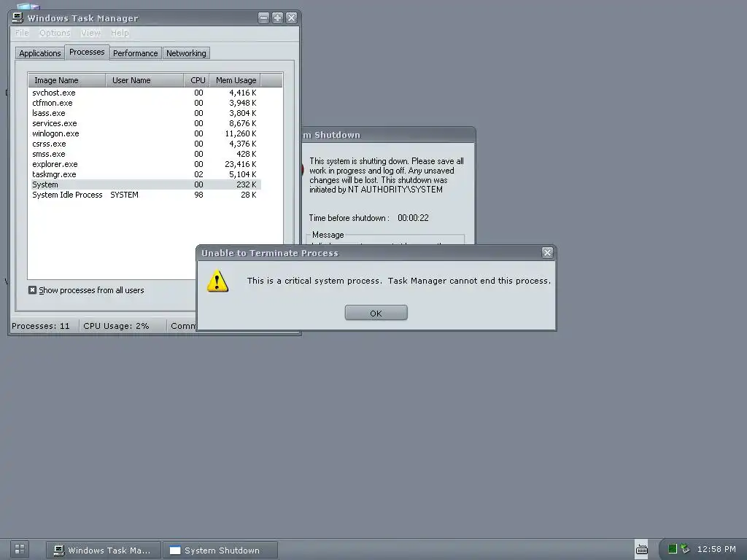Close the Unable to Terminate Process dialog

pos(547,252)
